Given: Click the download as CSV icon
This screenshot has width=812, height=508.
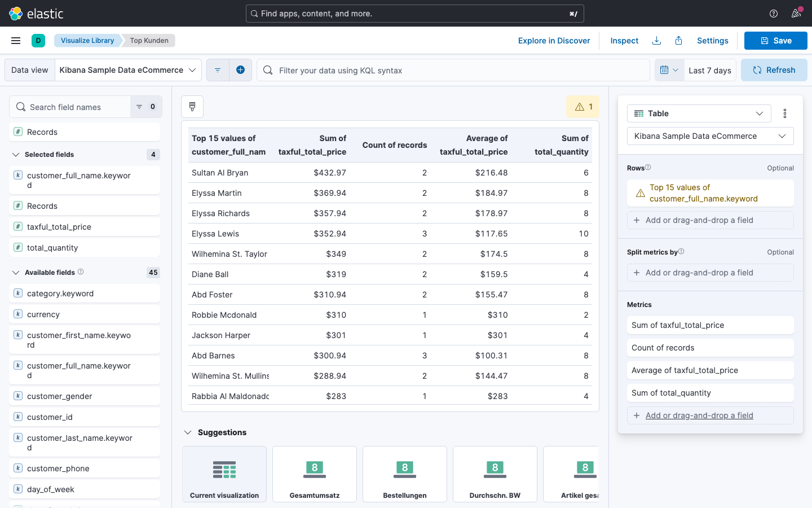Looking at the screenshot, I should (656, 41).
